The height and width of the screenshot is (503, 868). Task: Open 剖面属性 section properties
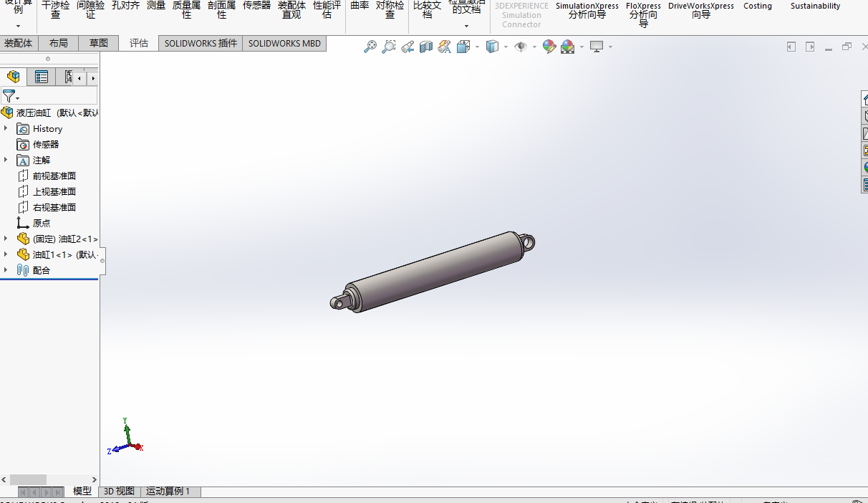coord(222,10)
